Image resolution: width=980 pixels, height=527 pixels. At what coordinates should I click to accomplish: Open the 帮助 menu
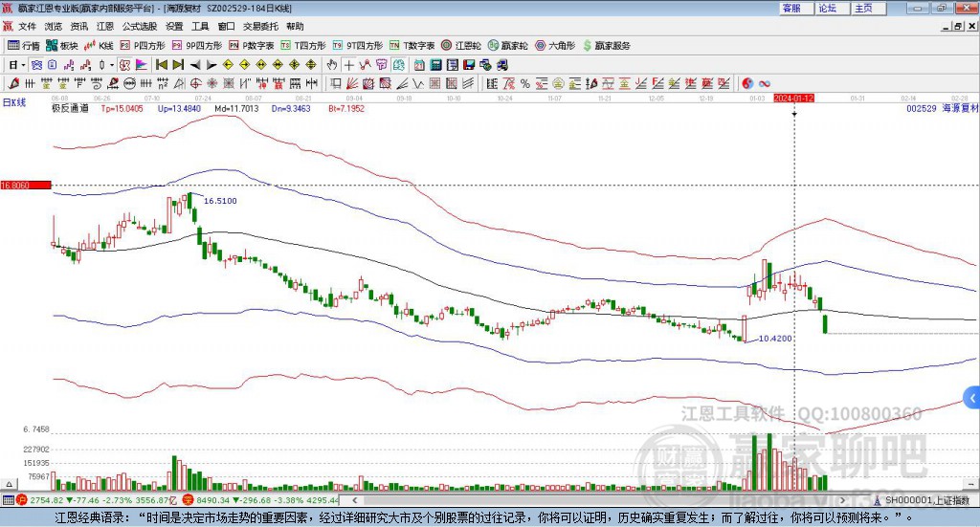click(x=295, y=26)
